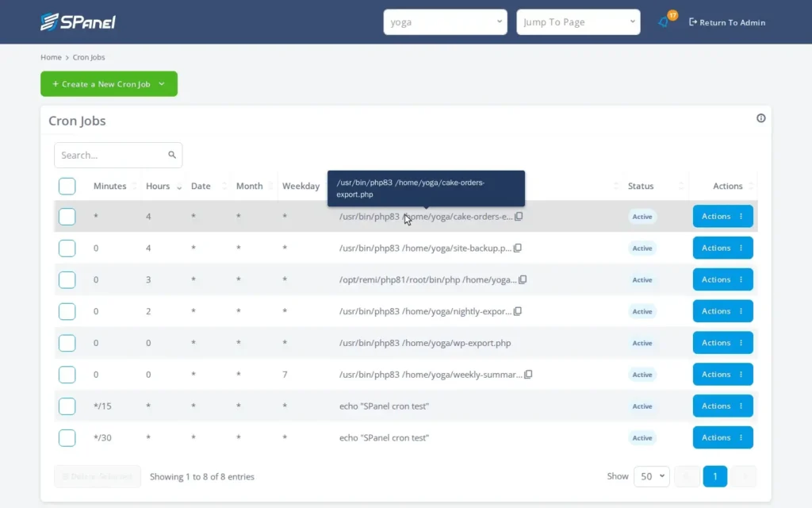Sort by the Month column
Screen dimensions: 812x508
point(249,186)
